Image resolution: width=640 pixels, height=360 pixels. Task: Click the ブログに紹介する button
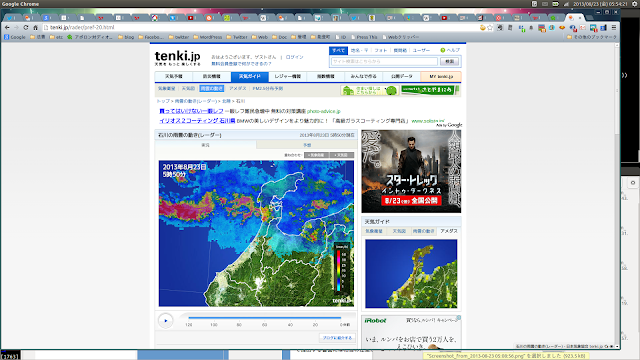[337, 338]
